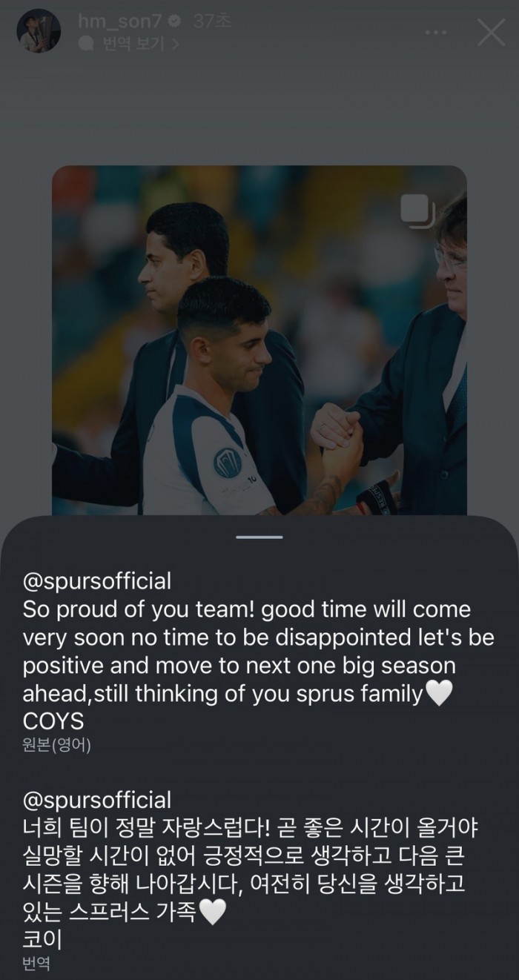Viewport: 519px width, 980px height.
Task: Close the story with the X
Action: [491, 33]
